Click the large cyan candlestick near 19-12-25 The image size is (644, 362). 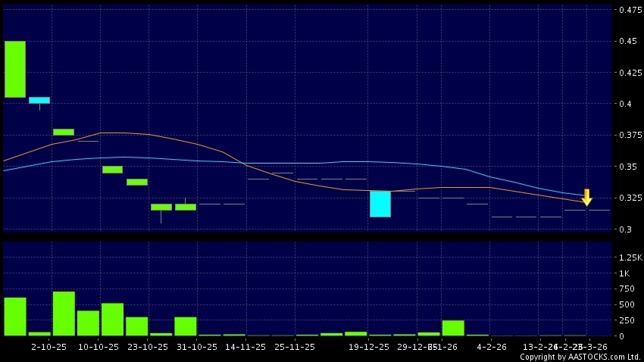tap(380, 204)
